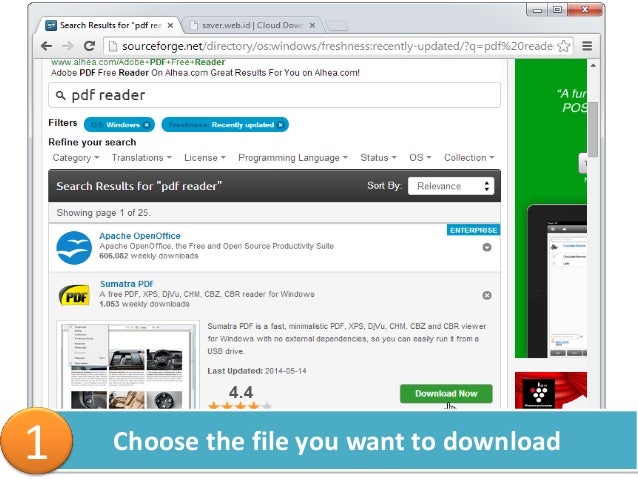Maximize the Chrome window

click(557, 9)
